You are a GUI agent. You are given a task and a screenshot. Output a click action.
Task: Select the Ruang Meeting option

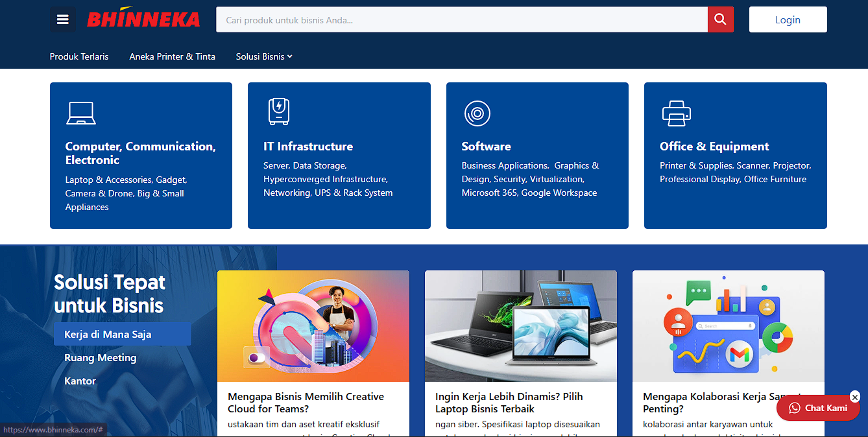pos(100,357)
